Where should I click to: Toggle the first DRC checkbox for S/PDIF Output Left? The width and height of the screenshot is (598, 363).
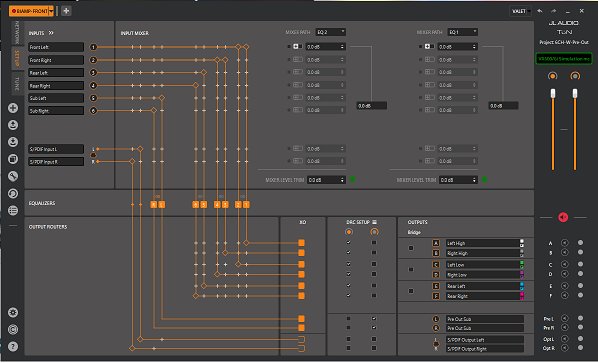[x=348, y=339]
